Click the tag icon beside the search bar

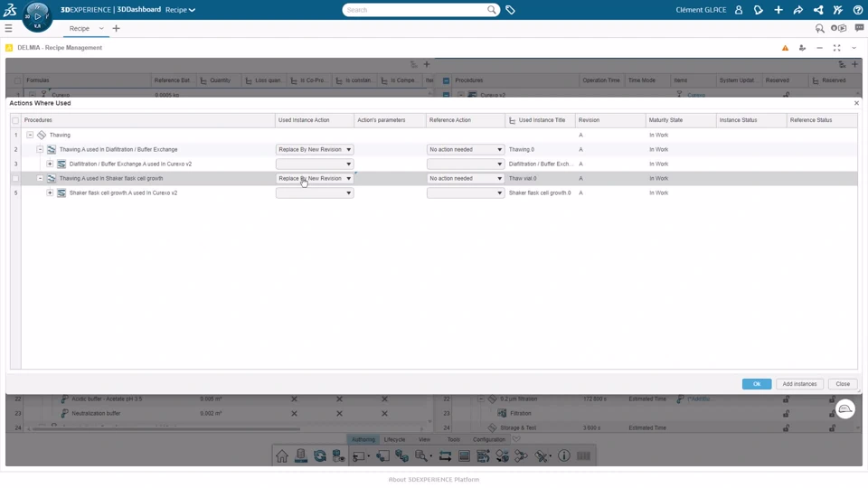(x=510, y=10)
